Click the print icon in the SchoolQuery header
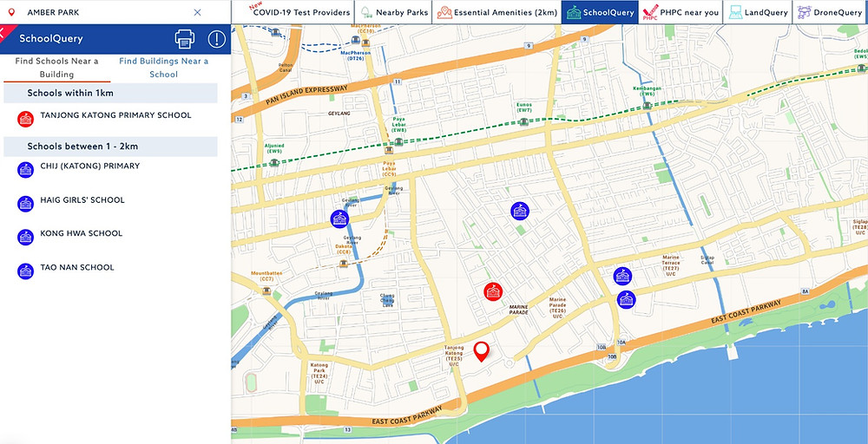868x444 pixels. tap(185, 39)
